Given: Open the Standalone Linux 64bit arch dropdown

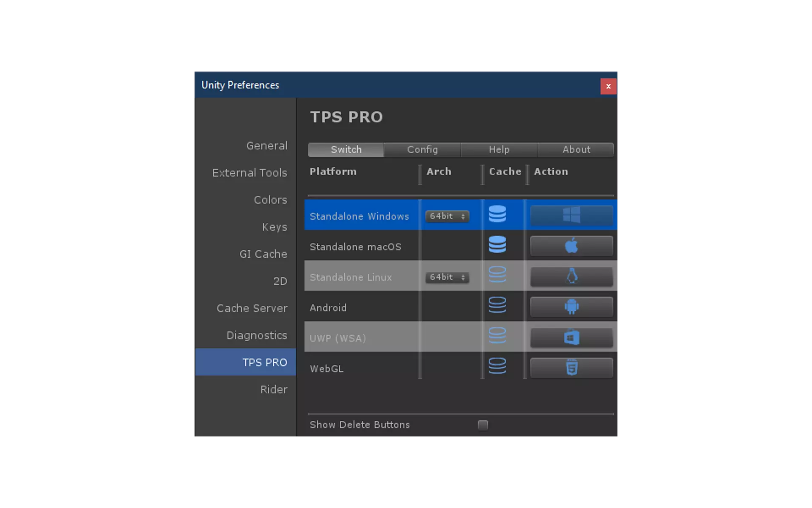Looking at the screenshot, I should tap(447, 277).
